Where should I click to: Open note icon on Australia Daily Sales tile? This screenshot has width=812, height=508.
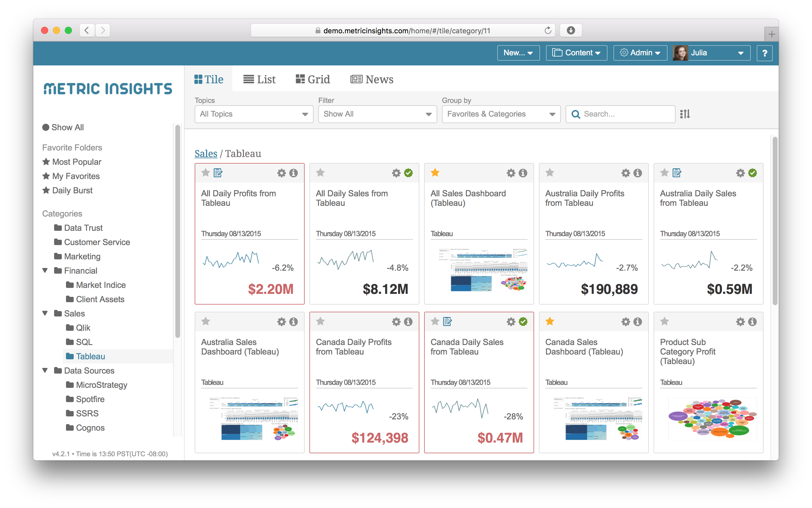pyautogui.click(x=677, y=173)
